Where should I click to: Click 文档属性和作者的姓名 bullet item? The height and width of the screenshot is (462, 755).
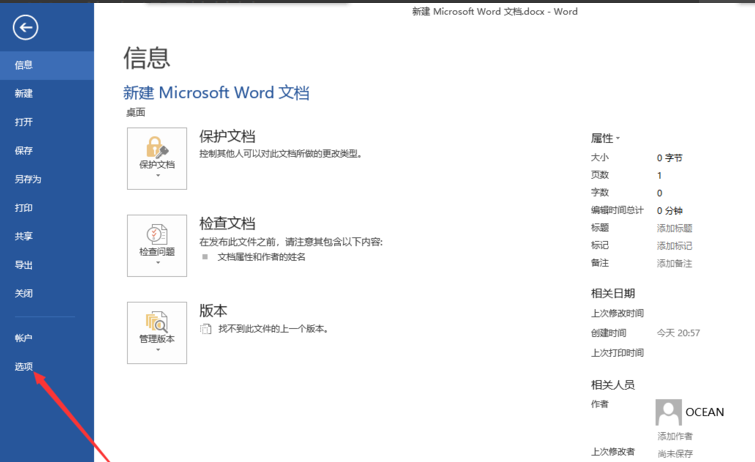261,257
